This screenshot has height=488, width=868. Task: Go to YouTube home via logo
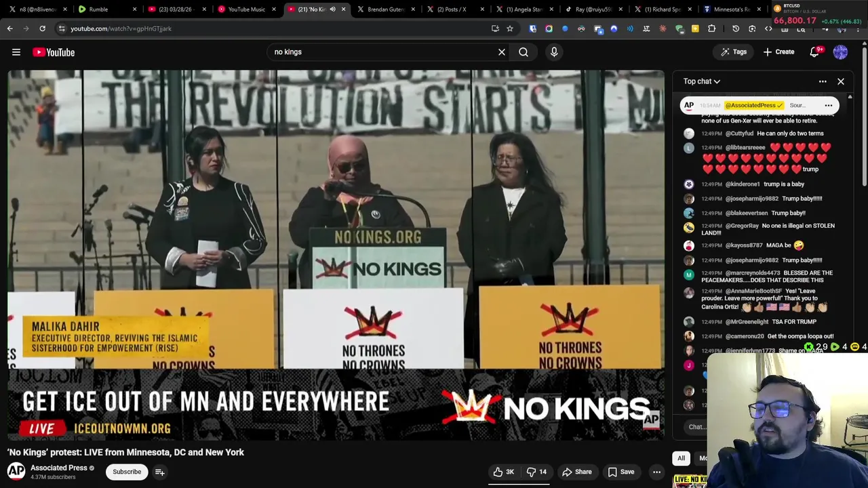click(54, 52)
